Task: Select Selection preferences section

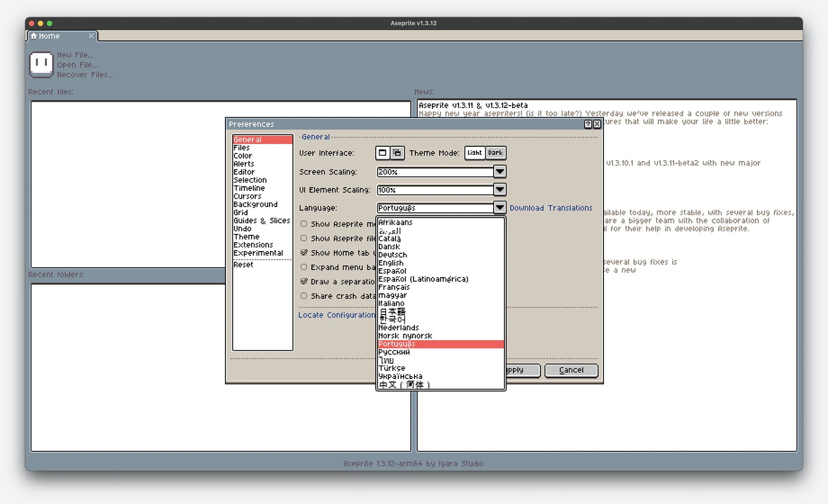Action: 263,180
